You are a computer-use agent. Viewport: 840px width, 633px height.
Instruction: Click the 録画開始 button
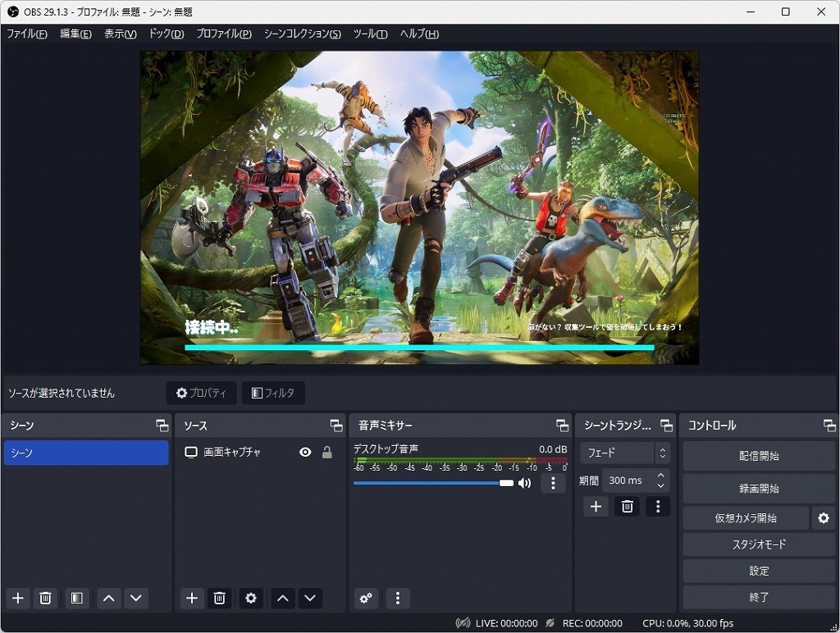tap(758, 489)
